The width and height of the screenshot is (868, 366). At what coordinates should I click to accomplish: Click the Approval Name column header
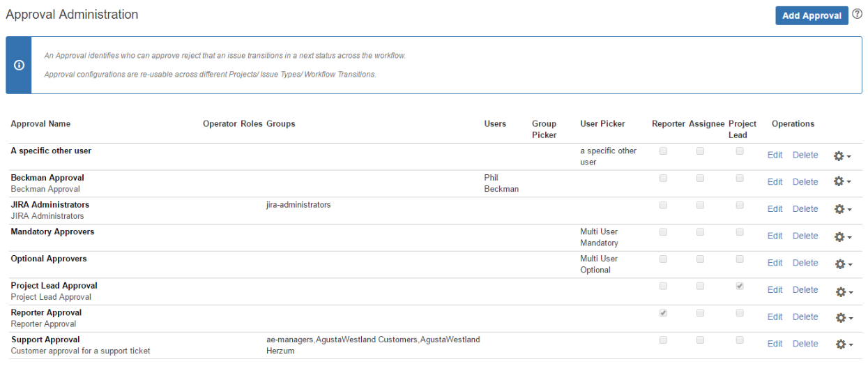coord(40,124)
